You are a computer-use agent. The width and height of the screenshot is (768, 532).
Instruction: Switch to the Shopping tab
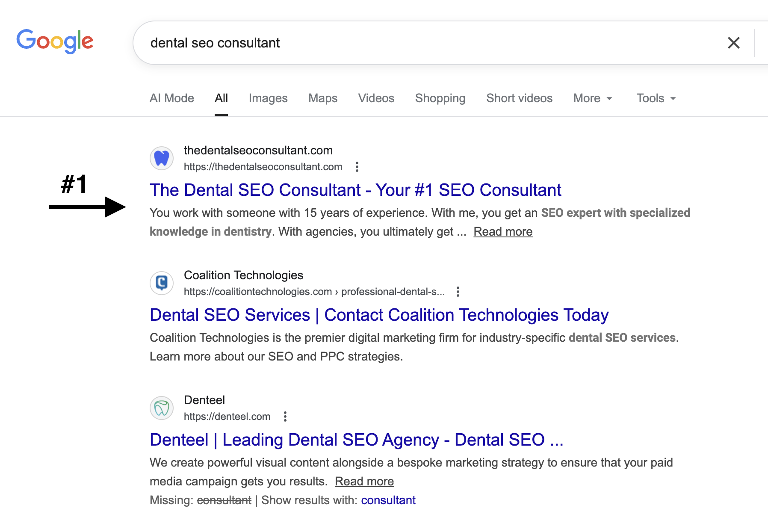click(440, 98)
